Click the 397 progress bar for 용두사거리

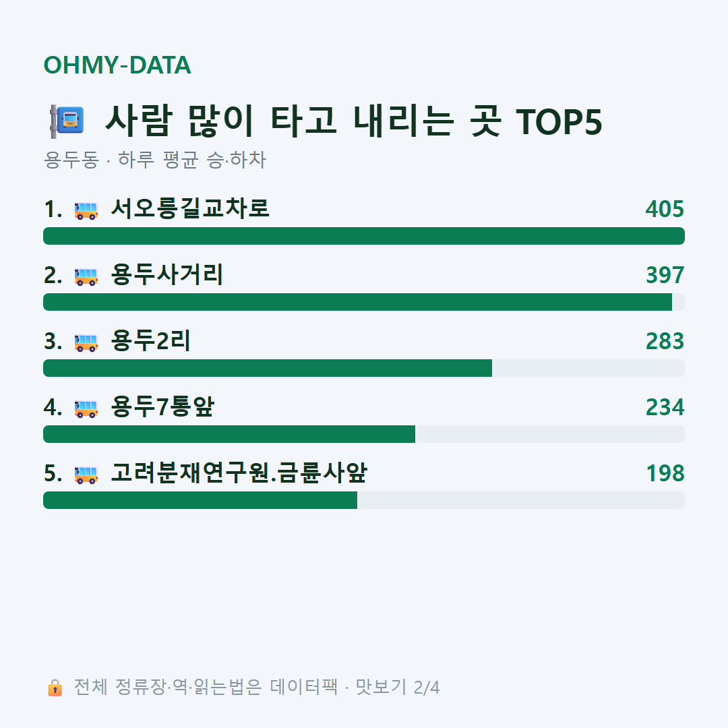[x=364, y=302]
